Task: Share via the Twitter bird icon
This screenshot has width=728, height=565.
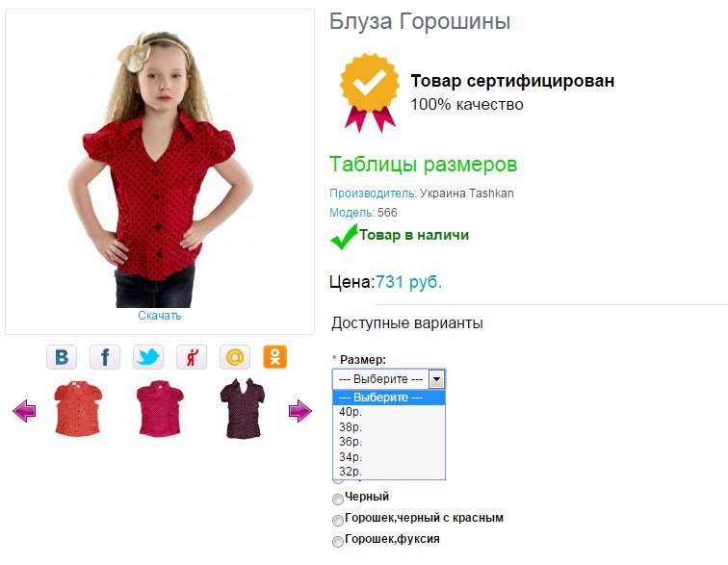Action: [148, 357]
